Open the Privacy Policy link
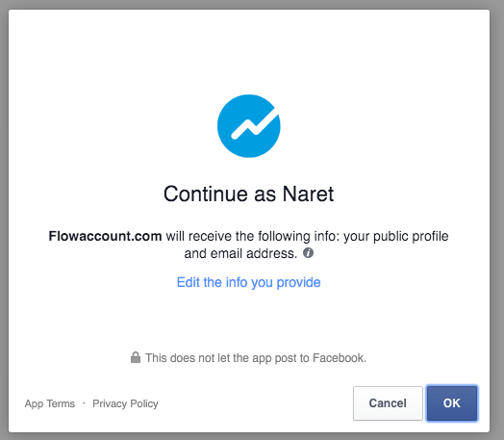504x440 pixels. (x=125, y=403)
